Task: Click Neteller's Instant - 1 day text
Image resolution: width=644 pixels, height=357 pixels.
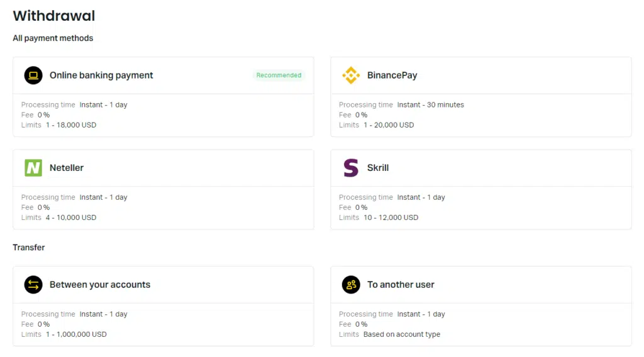Action: pyautogui.click(x=104, y=197)
